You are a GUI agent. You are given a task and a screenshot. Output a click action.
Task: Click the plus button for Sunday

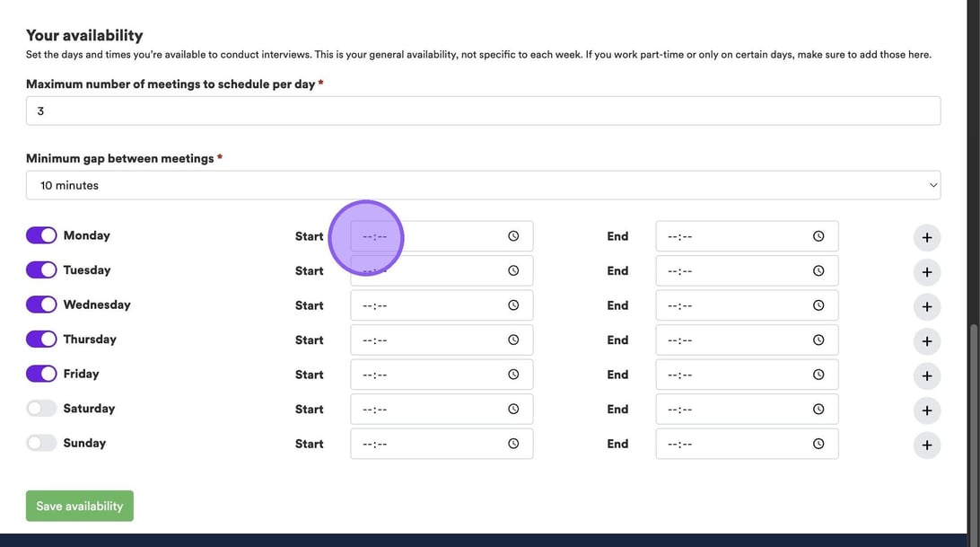[927, 445]
